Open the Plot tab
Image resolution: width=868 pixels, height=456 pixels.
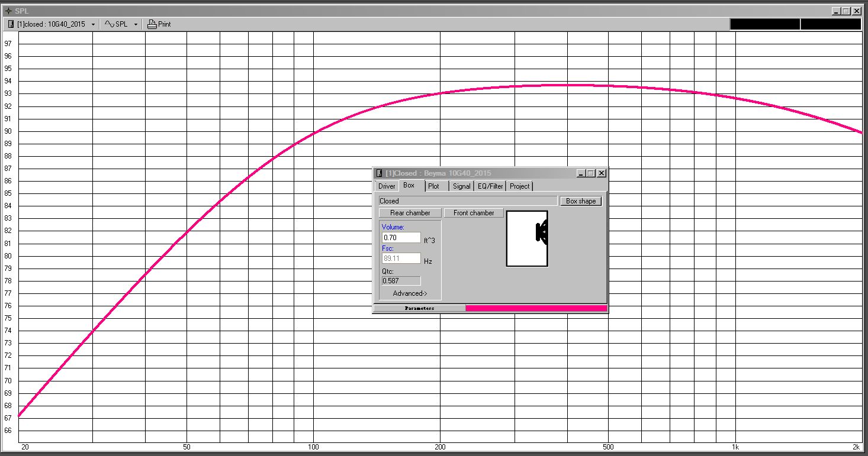(x=434, y=186)
